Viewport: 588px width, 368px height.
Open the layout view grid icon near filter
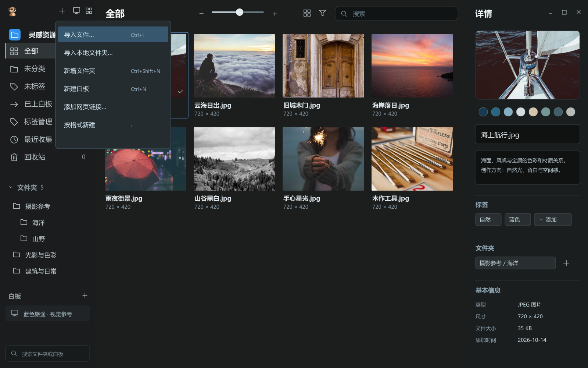[307, 13]
